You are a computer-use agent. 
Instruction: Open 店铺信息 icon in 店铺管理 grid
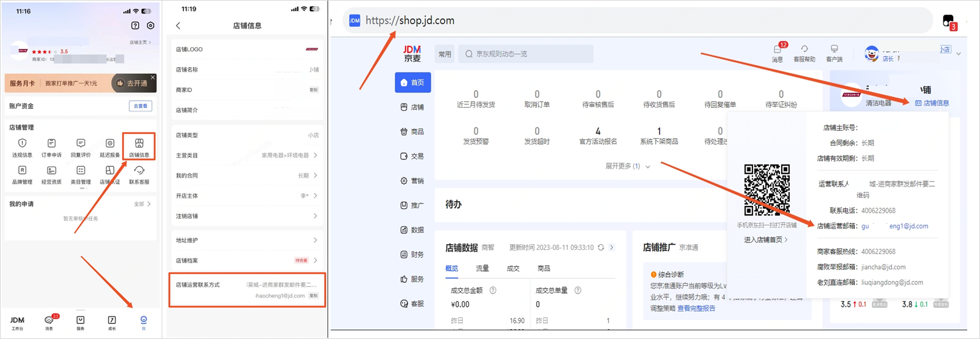139,143
